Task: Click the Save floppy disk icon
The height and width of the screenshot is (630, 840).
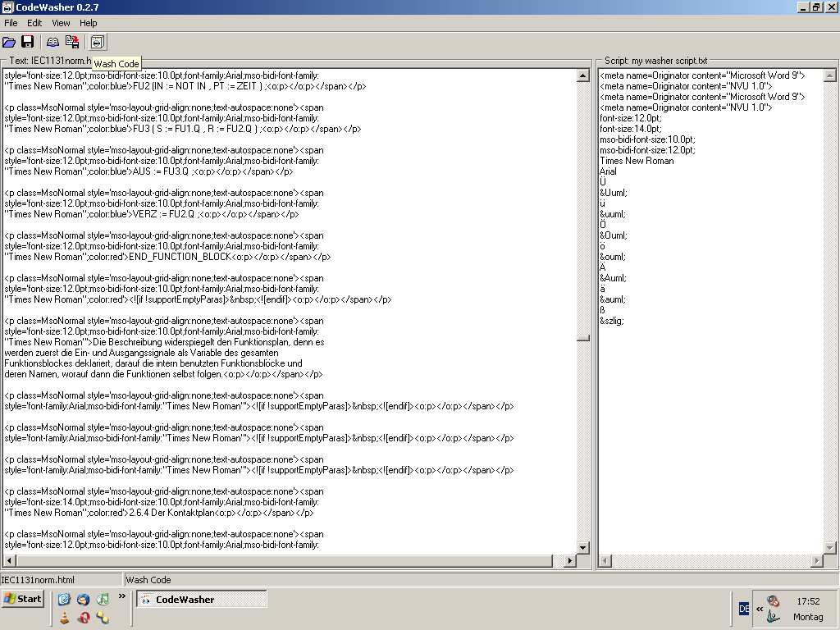Action: [27, 42]
